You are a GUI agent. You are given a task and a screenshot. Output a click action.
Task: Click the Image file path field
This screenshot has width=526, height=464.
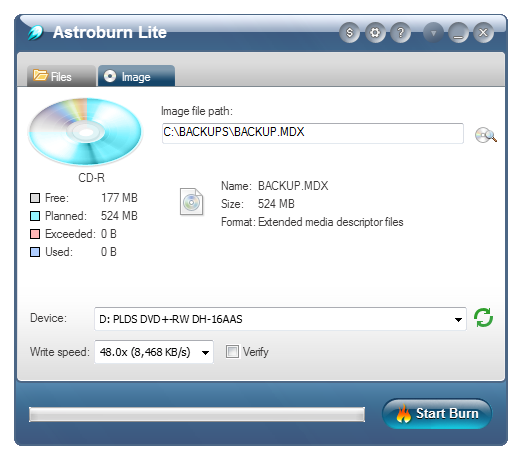click(313, 133)
